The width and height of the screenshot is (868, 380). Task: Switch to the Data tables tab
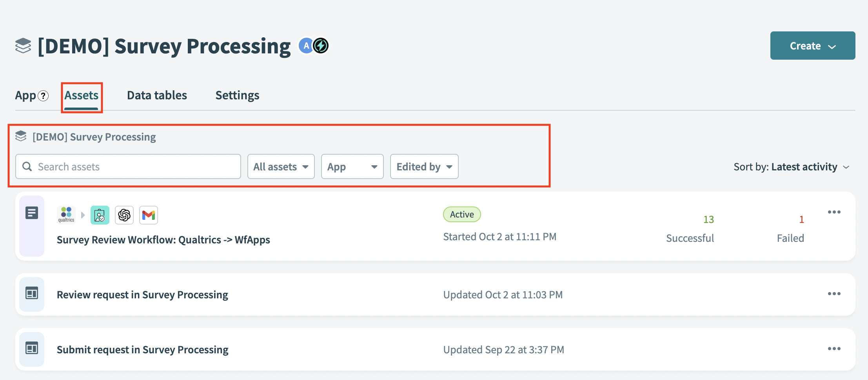[156, 95]
